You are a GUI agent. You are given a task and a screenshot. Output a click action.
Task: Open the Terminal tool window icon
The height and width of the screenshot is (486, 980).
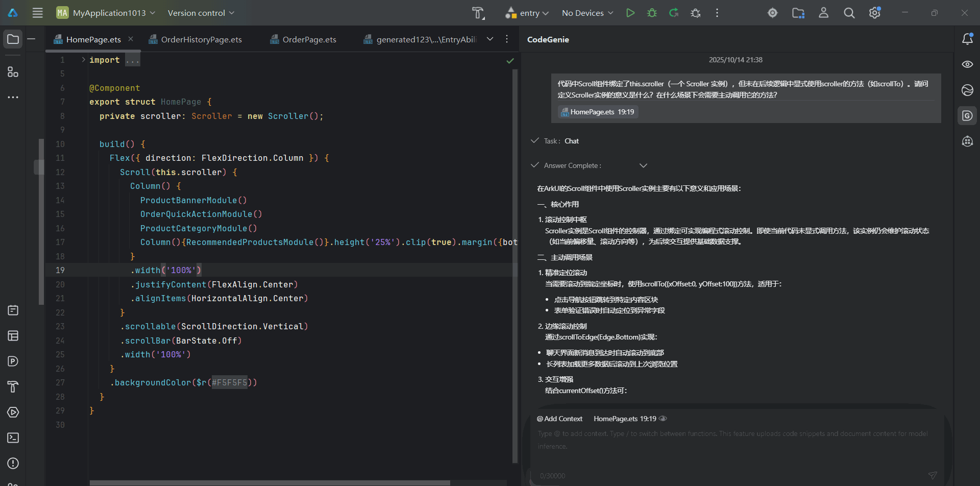(x=13, y=438)
